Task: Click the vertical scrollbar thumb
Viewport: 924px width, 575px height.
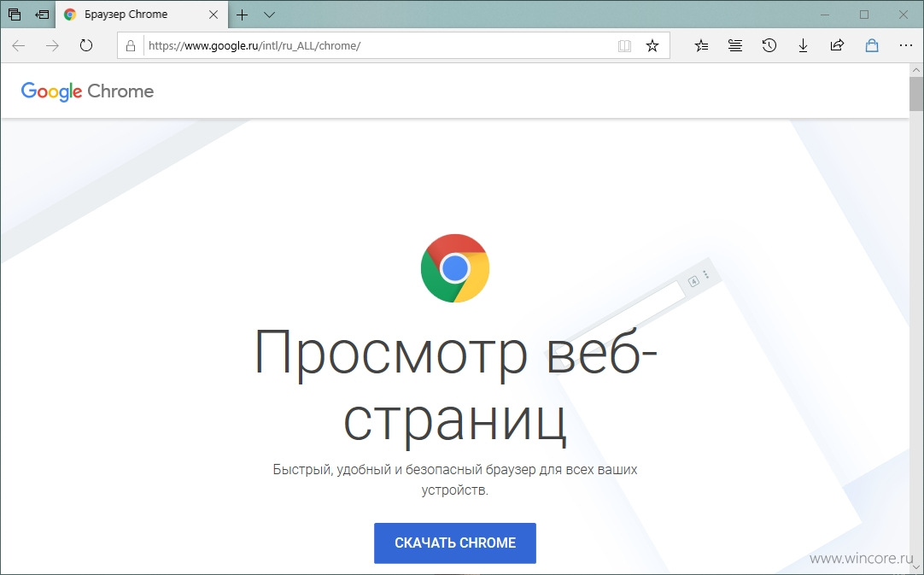Action: 916,94
